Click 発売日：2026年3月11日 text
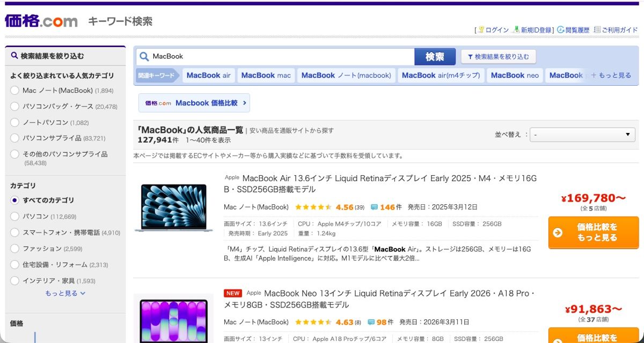Image resolution: width=644 pixels, height=343 pixels. tap(434, 322)
